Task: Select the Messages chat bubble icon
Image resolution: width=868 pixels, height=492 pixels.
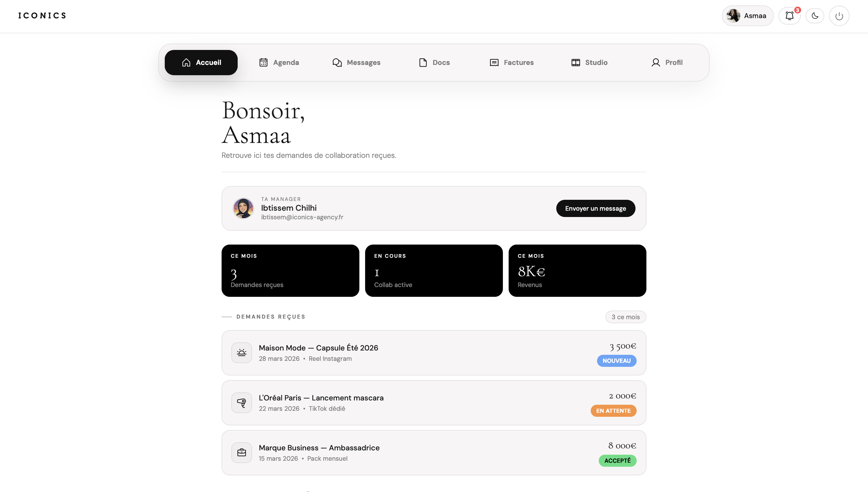Action: [x=336, y=63]
